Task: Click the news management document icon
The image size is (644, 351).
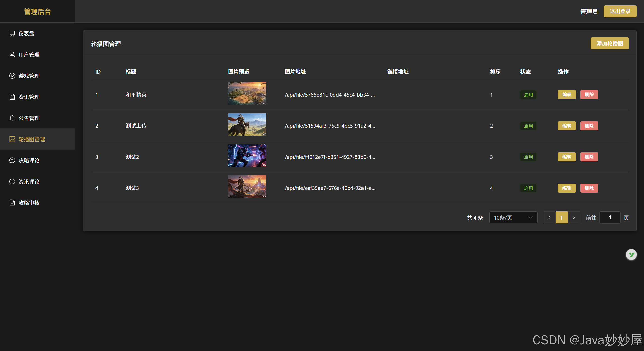Action: coord(12,97)
